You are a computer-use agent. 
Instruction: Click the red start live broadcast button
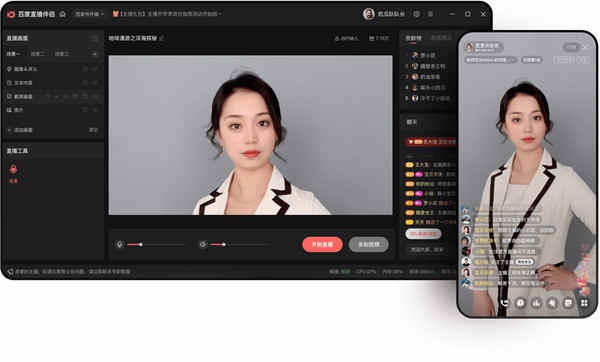(322, 244)
